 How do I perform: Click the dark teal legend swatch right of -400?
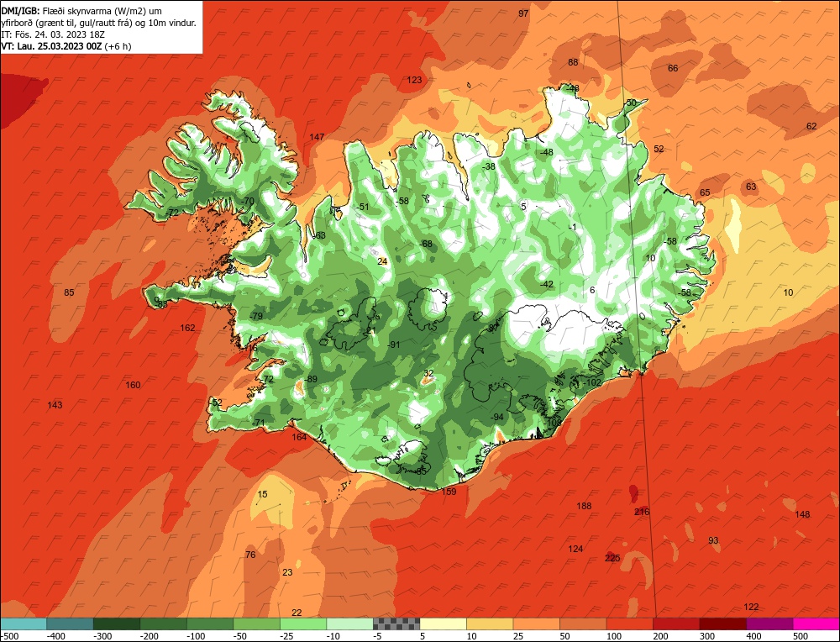click(x=70, y=624)
